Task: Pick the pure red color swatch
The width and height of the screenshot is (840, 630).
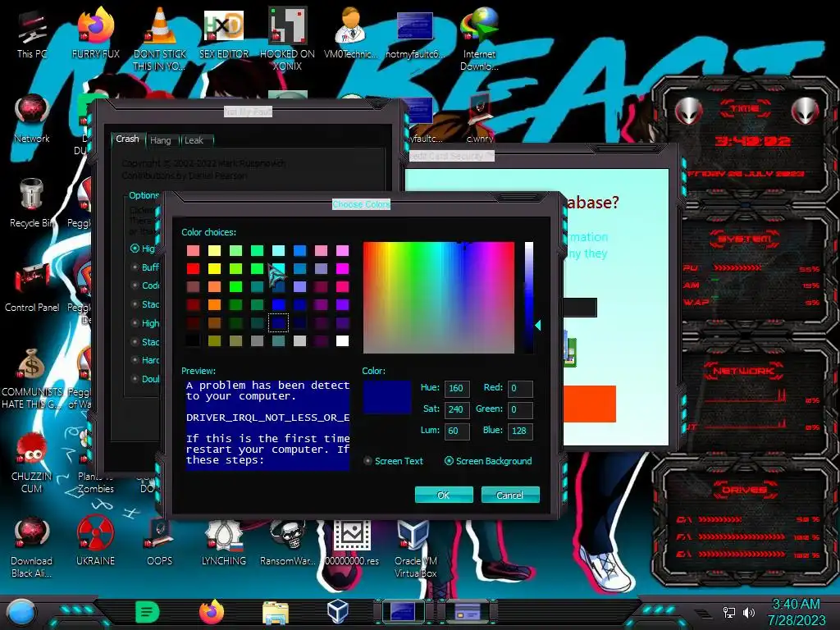Action: tap(194, 268)
